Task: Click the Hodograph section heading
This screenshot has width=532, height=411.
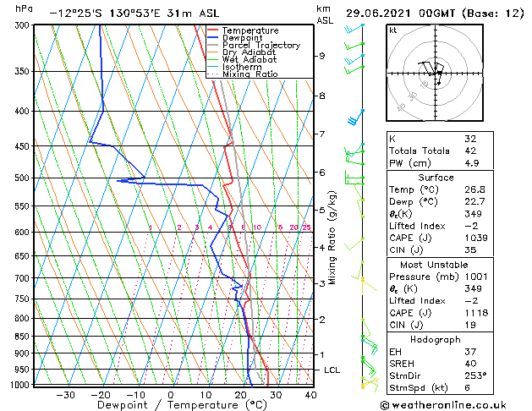Action: tap(436, 339)
